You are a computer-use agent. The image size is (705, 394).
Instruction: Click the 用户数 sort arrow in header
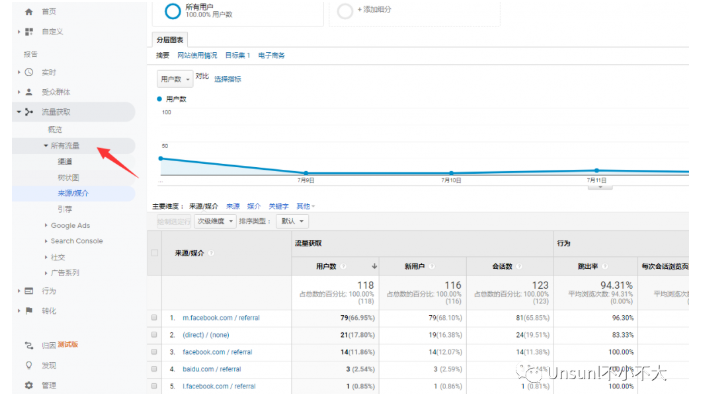coord(374,266)
